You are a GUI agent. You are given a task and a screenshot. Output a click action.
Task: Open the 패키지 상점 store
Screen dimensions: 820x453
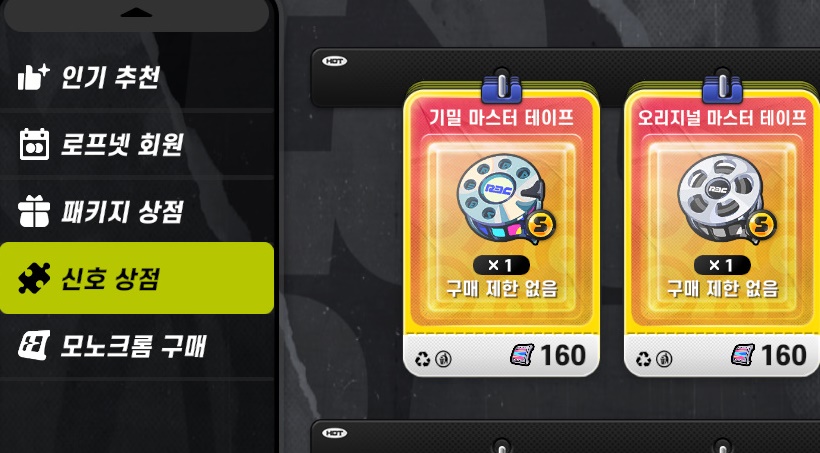pyautogui.click(x=137, y=211)
